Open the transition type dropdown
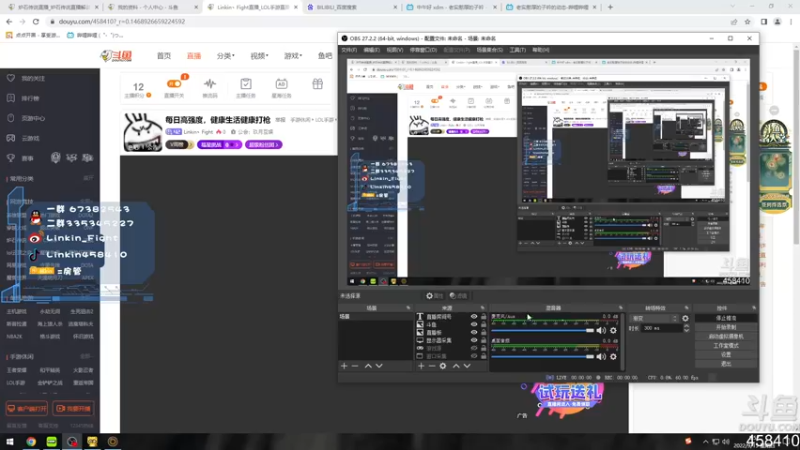The width and height of the screenshot is (800, 450). (x=655, y=318)
